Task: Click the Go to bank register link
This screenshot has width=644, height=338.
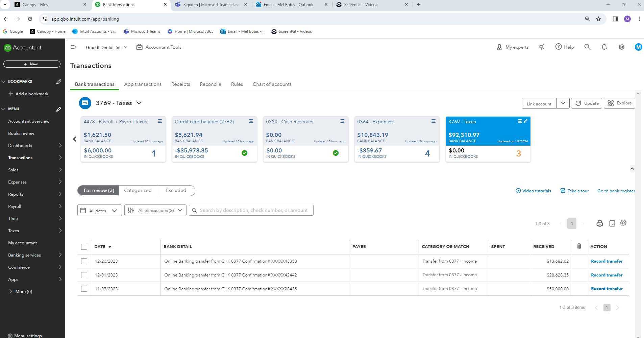Action: (616, 191)
